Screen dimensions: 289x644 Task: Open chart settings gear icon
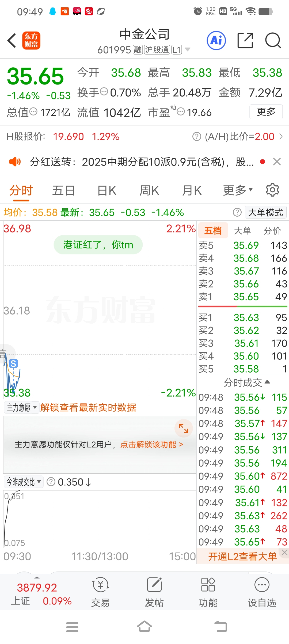tap(272, 190)
